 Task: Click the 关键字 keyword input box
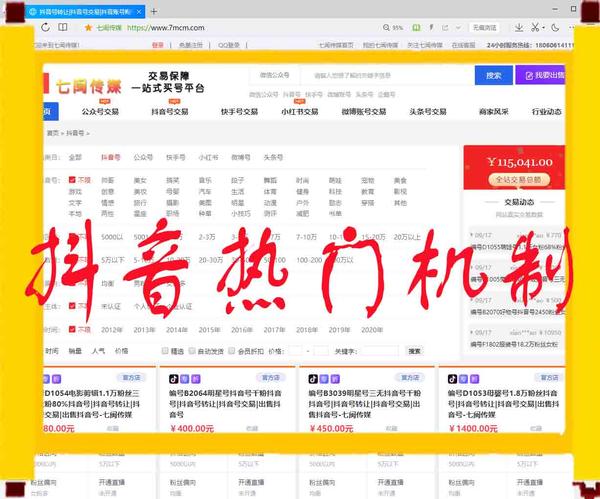[x=381, y=351]
